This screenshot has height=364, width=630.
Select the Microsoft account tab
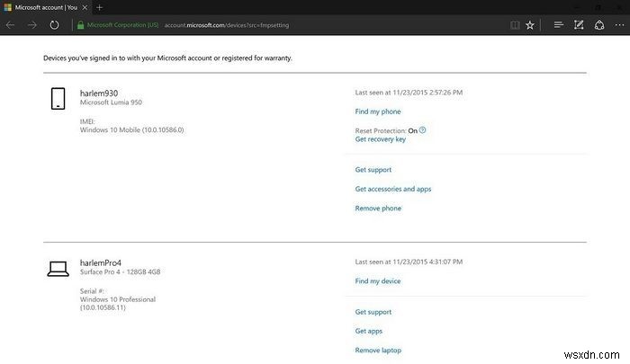40,7
